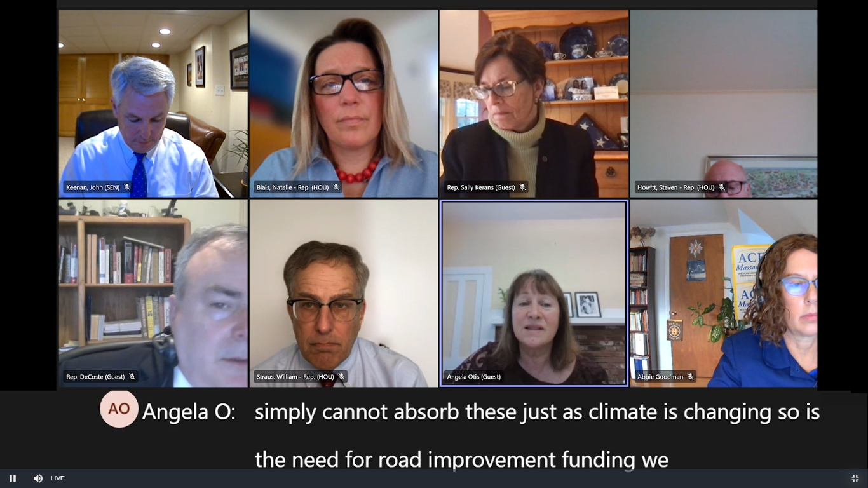Pause the live video stream
Viewport: 868px width, 488px height.
pyautogui.click(x=12, y=478)
